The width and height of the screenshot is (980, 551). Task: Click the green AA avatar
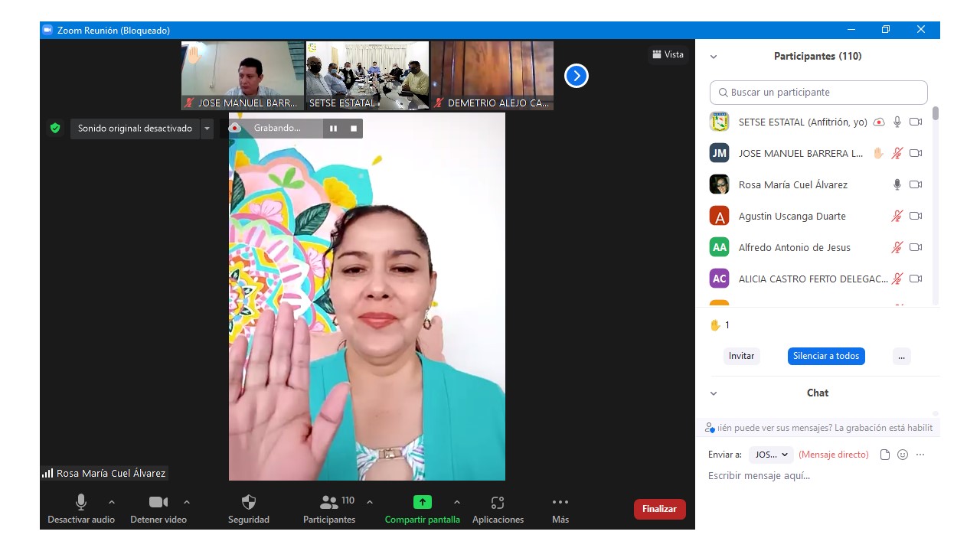[719, 247]
